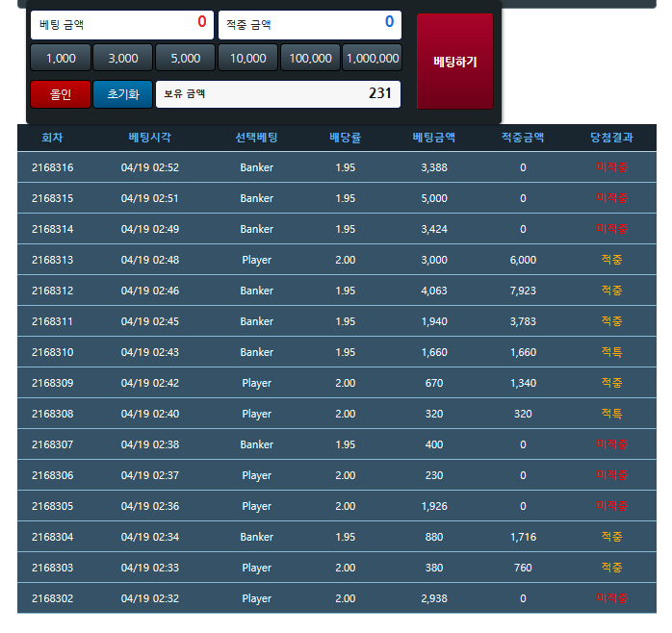The image size is (672, 633).
Task: Reset the bet with 초기화 button
Action: pyautogui.click(x=123, y=94)
